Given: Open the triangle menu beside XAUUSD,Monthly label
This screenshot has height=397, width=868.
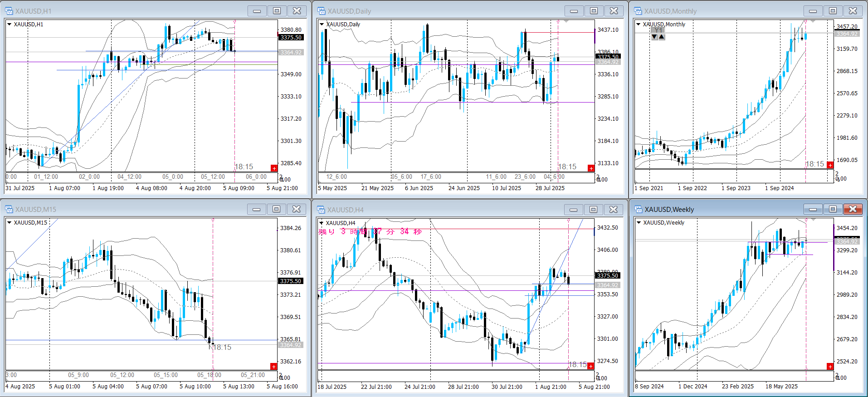Looking at the screenshot, I should coord(639,25).
